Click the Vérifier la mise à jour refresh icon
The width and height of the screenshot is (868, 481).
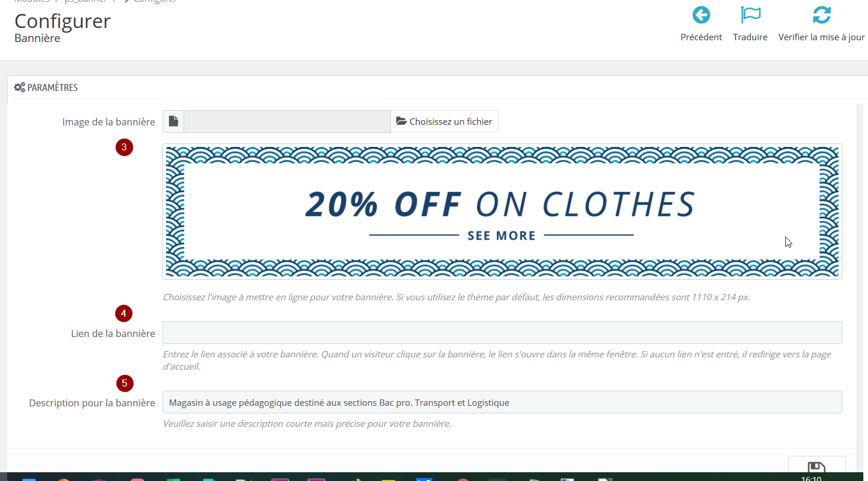(821, 15)
